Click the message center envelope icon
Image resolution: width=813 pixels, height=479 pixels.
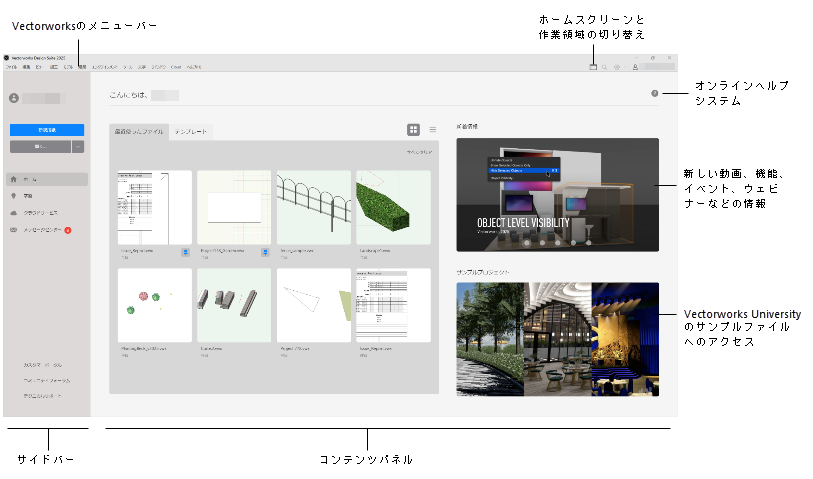(x=13, y=230)
